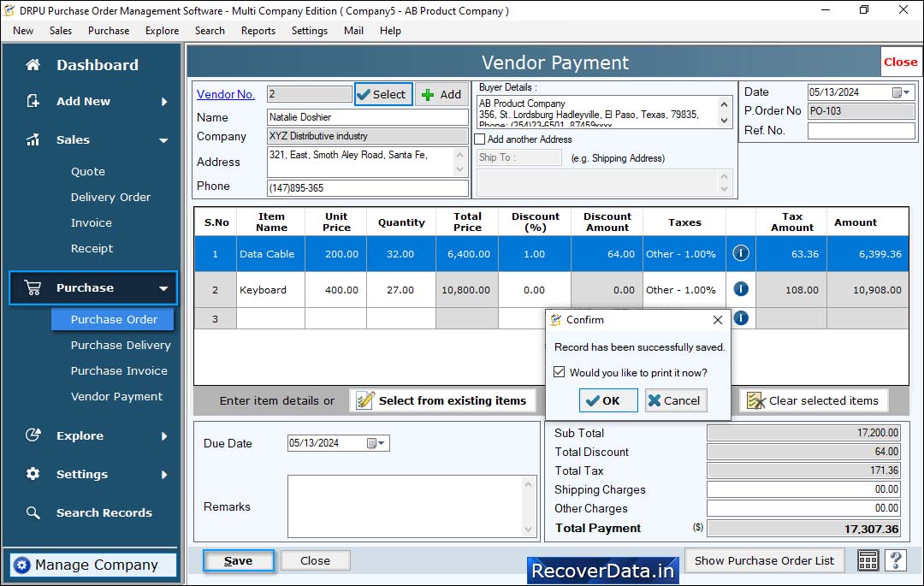Expand the Settings submenu arrow
The height and width of the screenshot is (586, 924).
point(164,474)
